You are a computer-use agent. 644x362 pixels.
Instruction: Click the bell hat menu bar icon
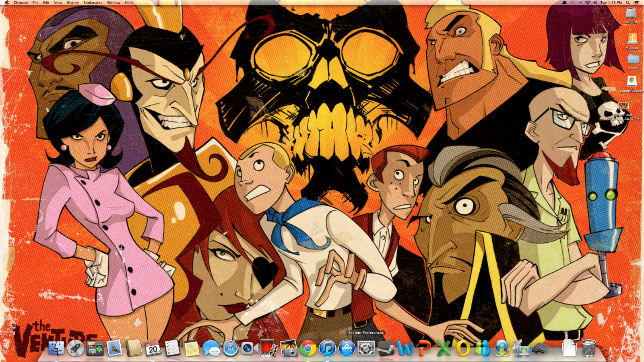564,2
